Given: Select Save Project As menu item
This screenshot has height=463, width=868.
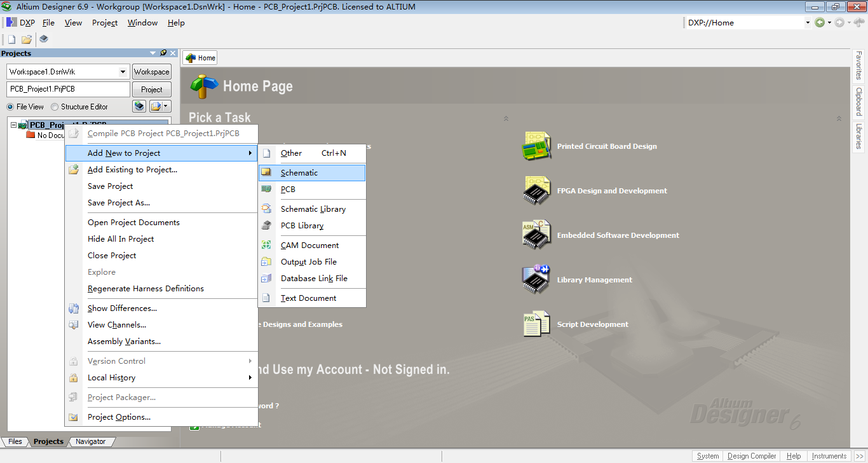Looking at the screenshot, I should coord(161,202).
